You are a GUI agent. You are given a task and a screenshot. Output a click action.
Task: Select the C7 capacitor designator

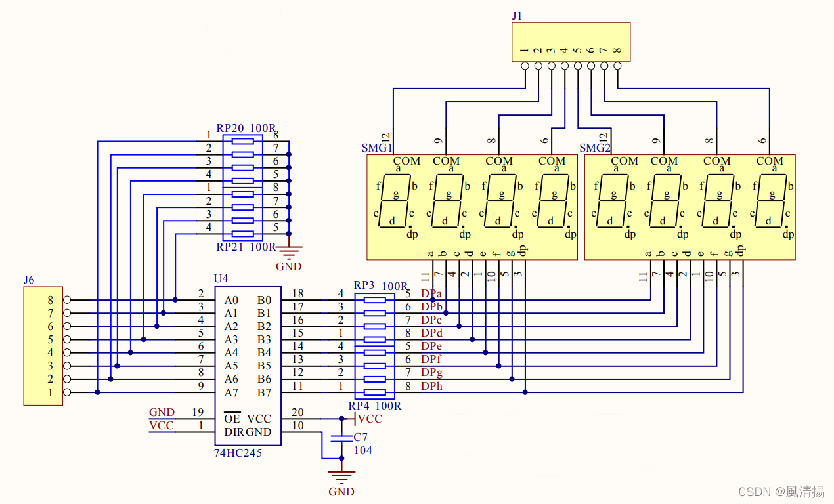coord(361,437)
